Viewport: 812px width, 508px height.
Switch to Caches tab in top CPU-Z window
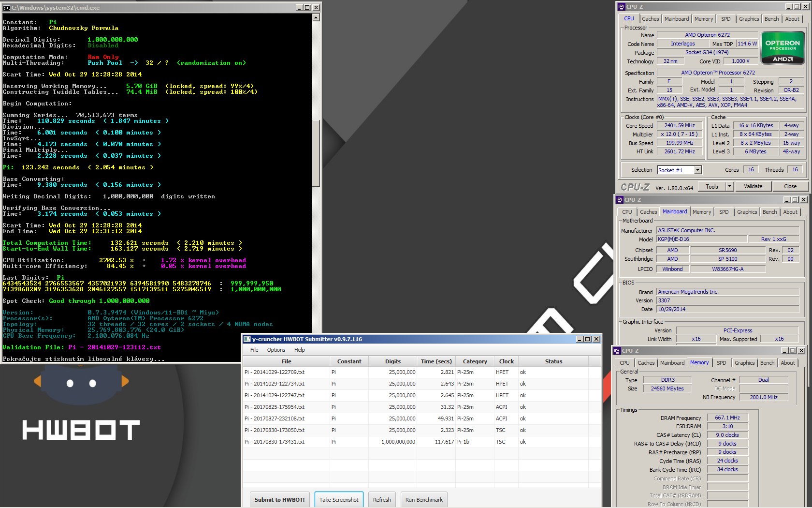tap(650, 19)
